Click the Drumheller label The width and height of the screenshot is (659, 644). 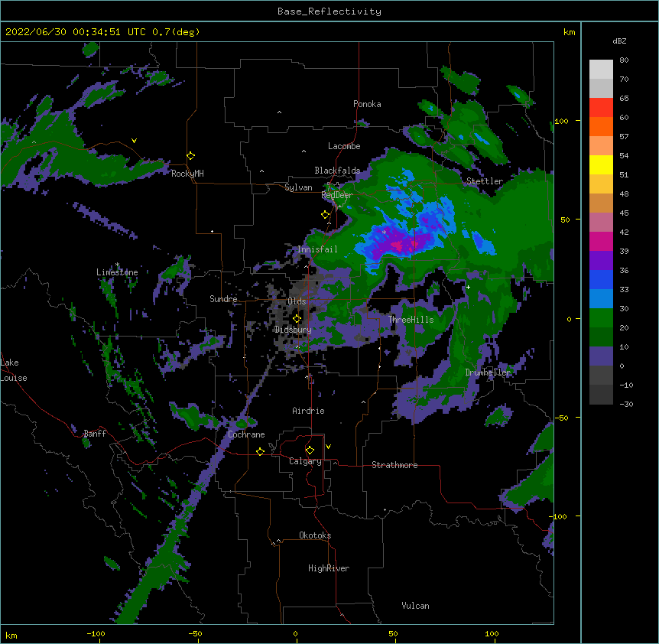pos(488,372)
